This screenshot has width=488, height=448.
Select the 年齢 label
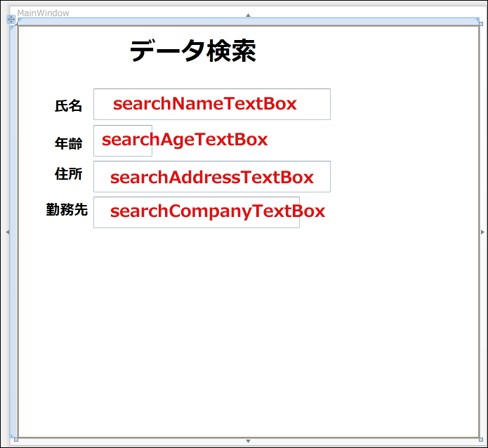[69, 143]
